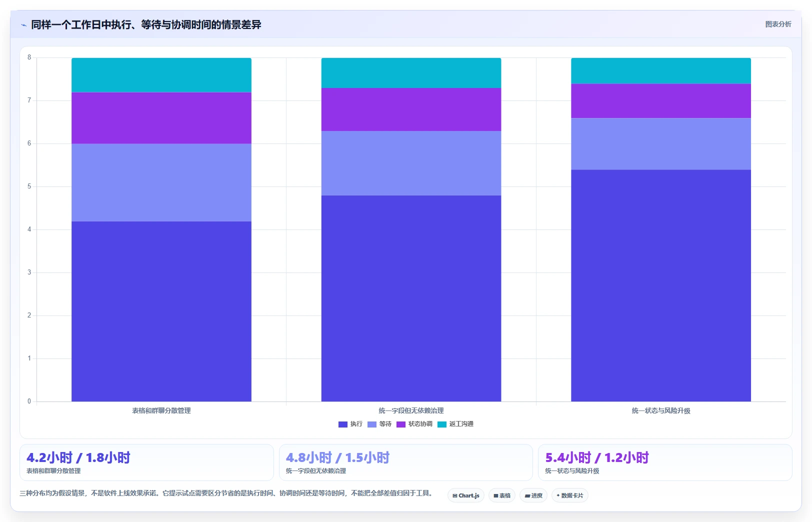Click y-axis tick label 3
This screenshot has height=522, width=812.
pos(29,272)
